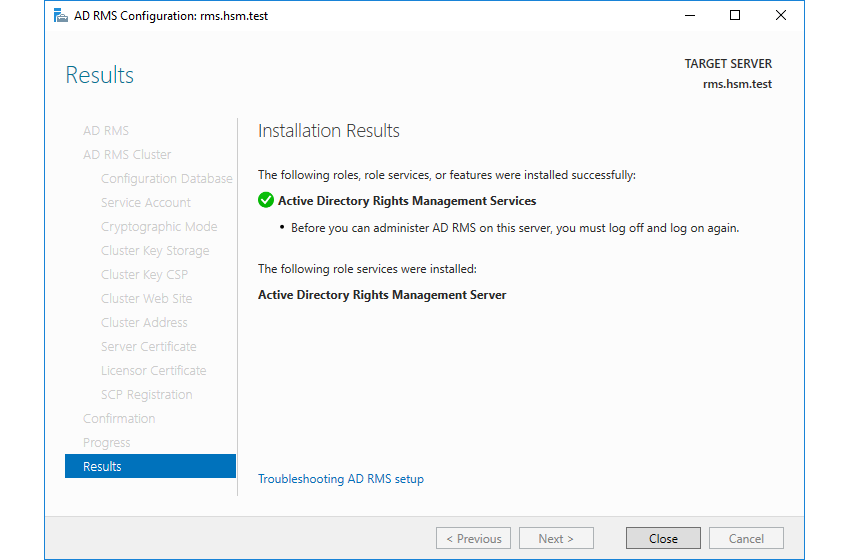Select the Results step in the sidebar

150,466
